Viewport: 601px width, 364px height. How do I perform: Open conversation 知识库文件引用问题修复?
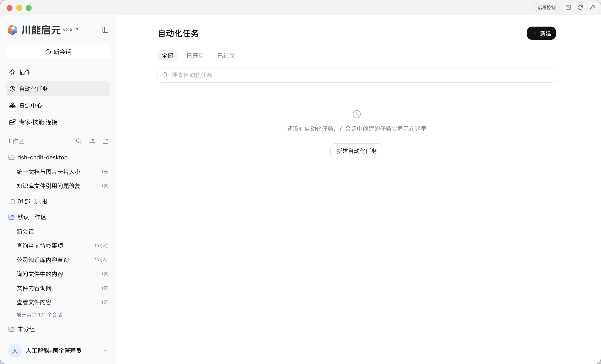tap(58, 186)
